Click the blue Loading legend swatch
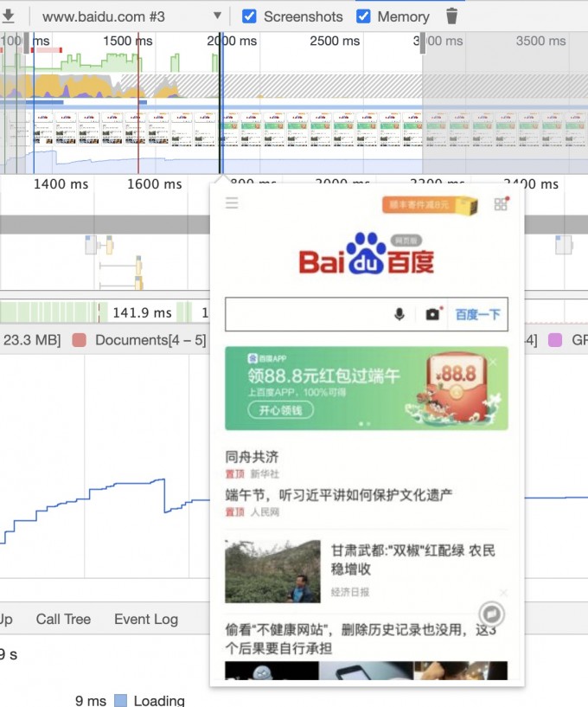Screen dimensions: 588x707 120,700
